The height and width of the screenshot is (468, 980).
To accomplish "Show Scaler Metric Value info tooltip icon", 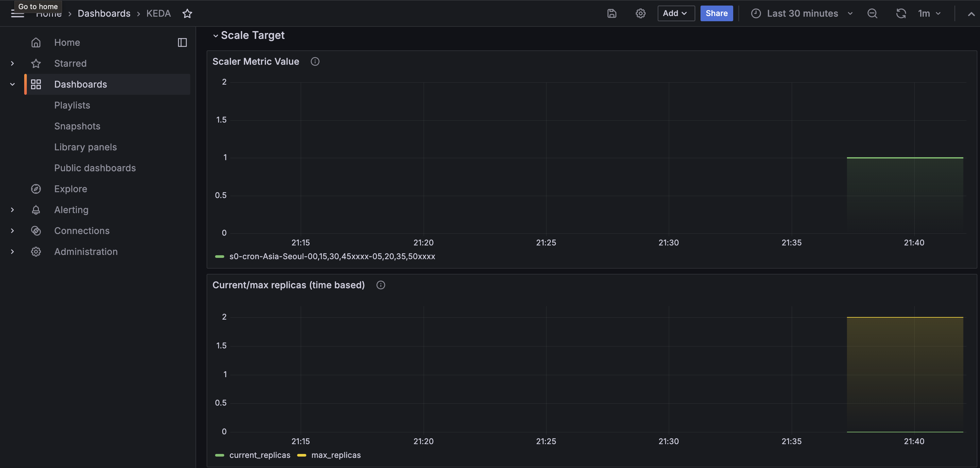I will click(x=314, y=61).
